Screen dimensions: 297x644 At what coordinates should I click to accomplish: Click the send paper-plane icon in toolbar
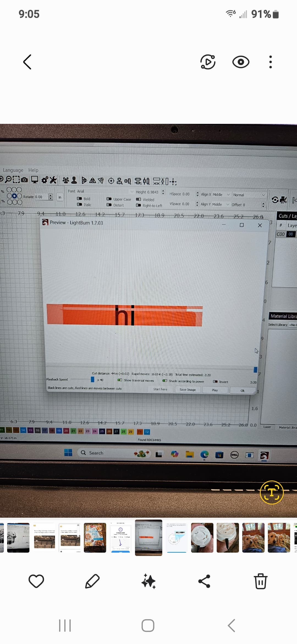(x=101, y=181)
